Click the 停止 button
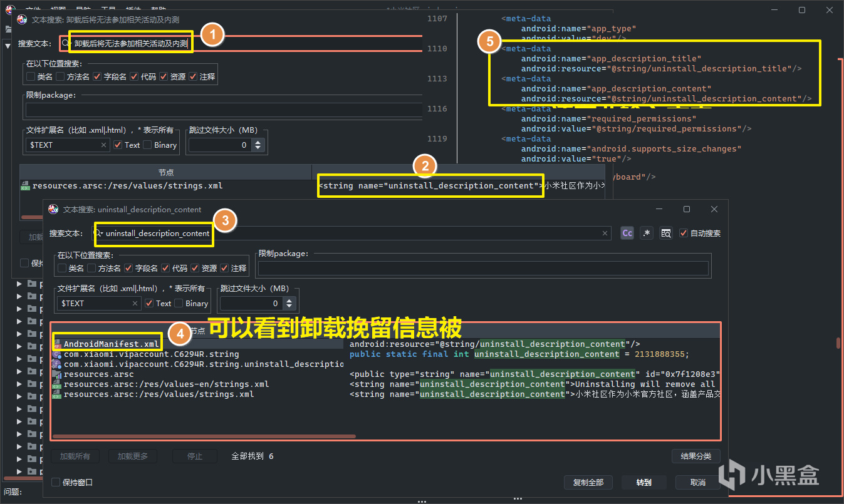 pos(195,456)
